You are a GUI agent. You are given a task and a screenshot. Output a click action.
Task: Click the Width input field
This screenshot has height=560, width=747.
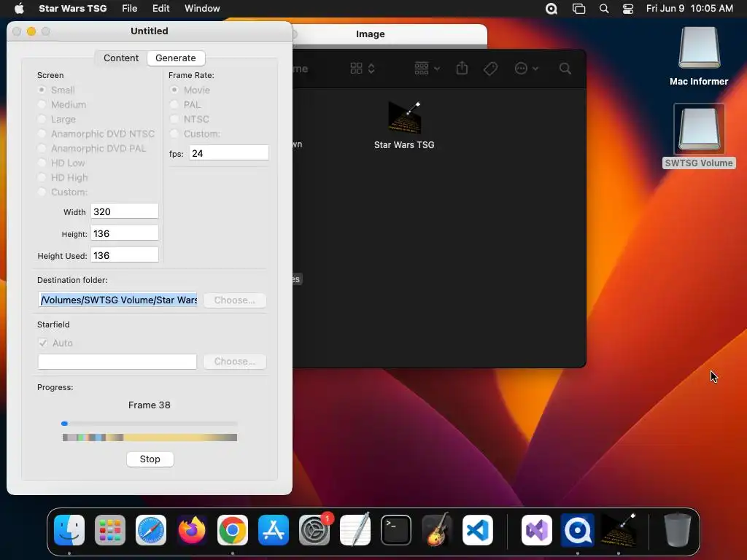pos(124,211)
